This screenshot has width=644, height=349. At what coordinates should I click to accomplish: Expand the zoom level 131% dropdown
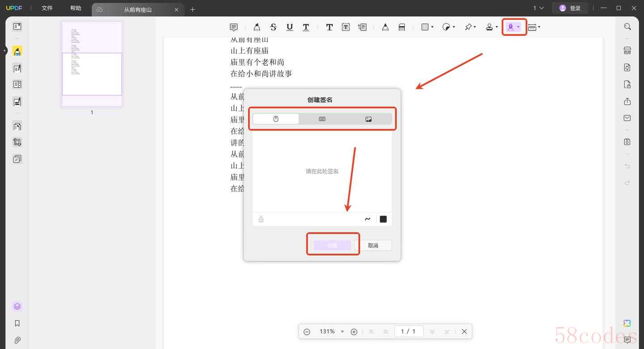tap(342, 332)
